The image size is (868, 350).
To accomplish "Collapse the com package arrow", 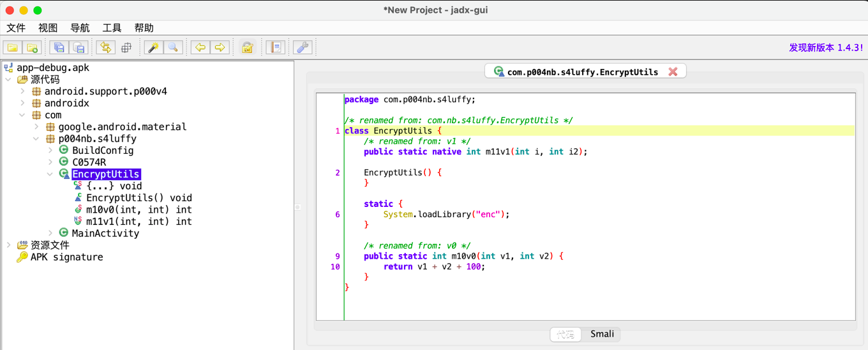I will pyautogui.click(x=23, y=115).
